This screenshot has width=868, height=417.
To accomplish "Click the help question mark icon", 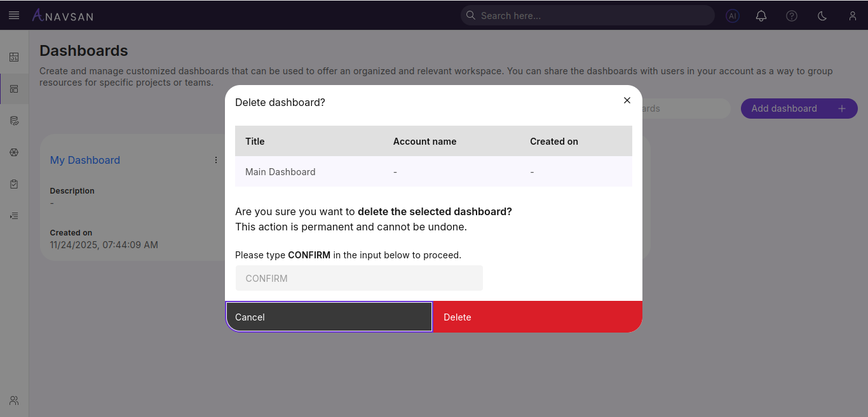I will pos(791,15).
